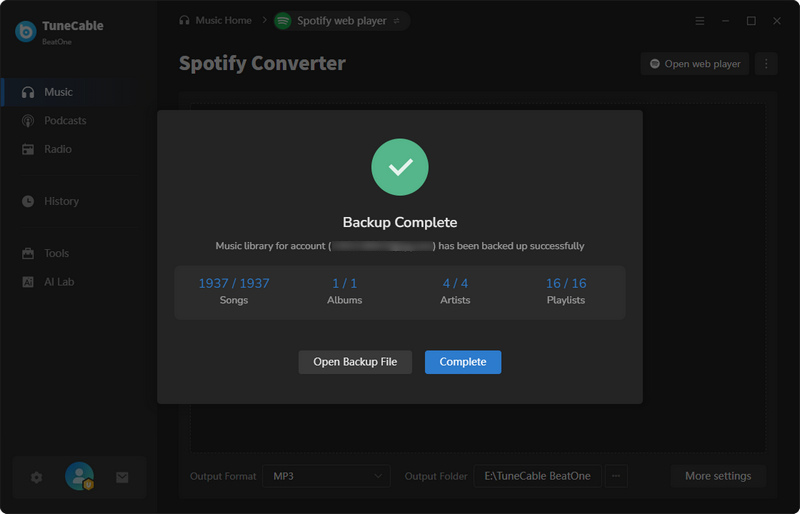800x514 pixels.
Task: Open the user account avatar
Action: pyautogui.click(x=80, y=476)
